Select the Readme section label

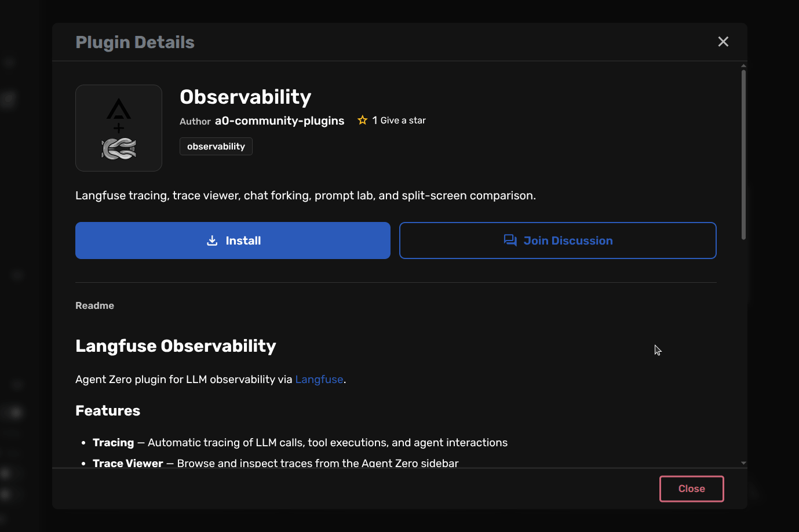pos(94,305)
